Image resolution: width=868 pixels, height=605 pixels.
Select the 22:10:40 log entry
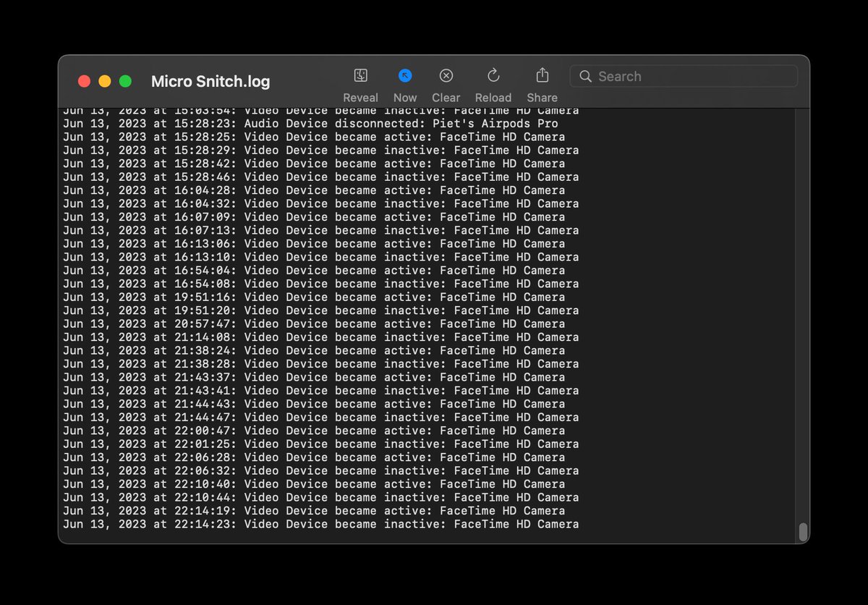click(x=314, y=484)
